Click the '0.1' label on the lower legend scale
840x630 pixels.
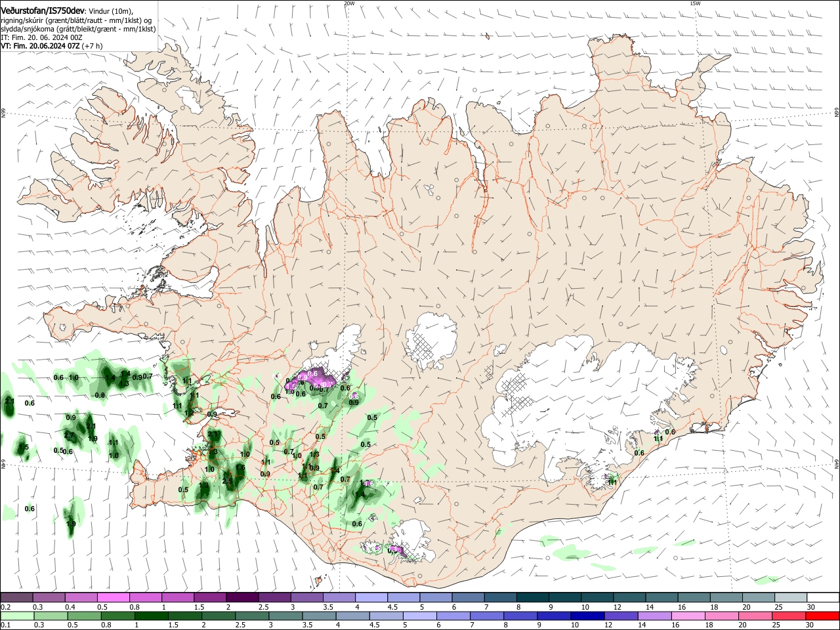5,625
